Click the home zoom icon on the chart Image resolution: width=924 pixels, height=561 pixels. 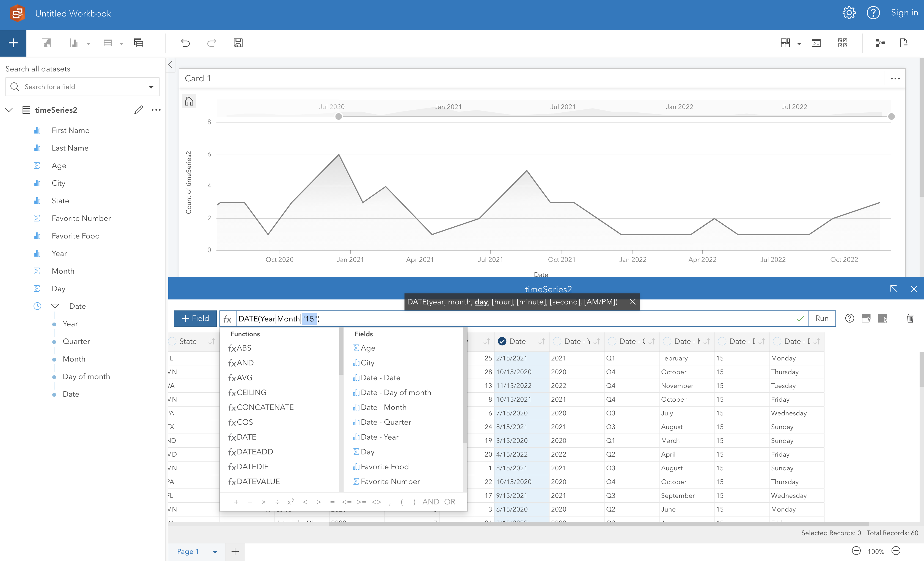click(189, 101)
